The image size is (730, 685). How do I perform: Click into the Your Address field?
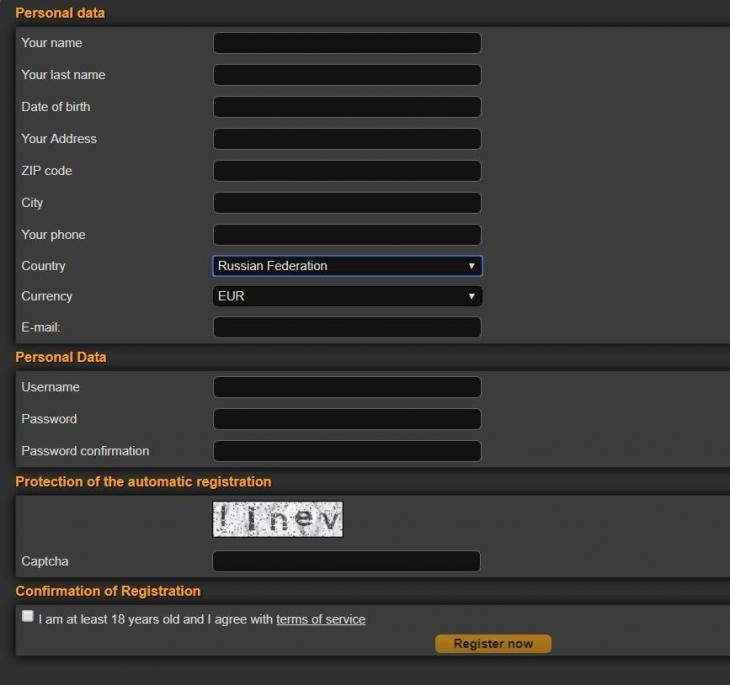(x=346, y=139)
